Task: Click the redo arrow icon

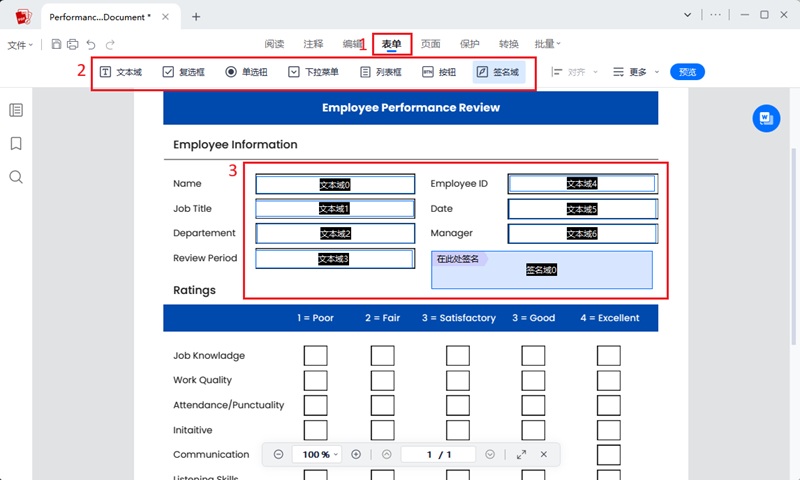Action: (x=110, y=44)
